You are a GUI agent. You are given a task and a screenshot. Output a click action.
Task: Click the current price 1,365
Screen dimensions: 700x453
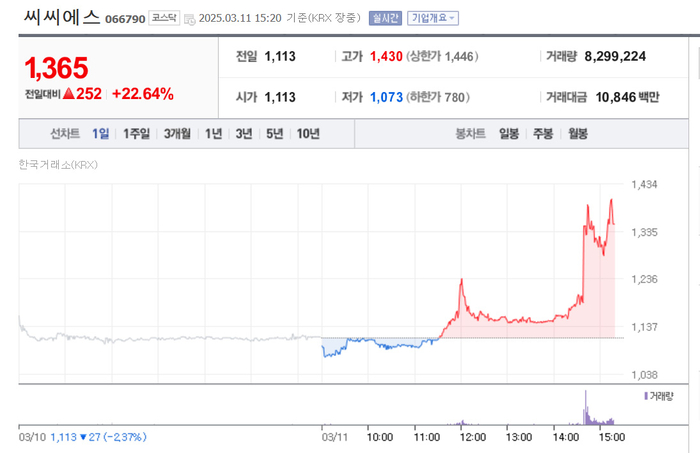pos(56,68)
